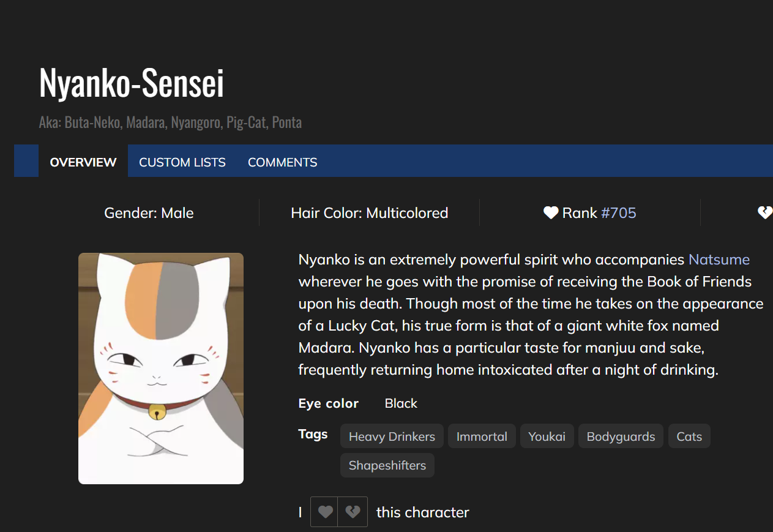The height and width of the screenshot is (532, 773).
Task: Click the Gender: Male attribute
Action: coord(149,213)
